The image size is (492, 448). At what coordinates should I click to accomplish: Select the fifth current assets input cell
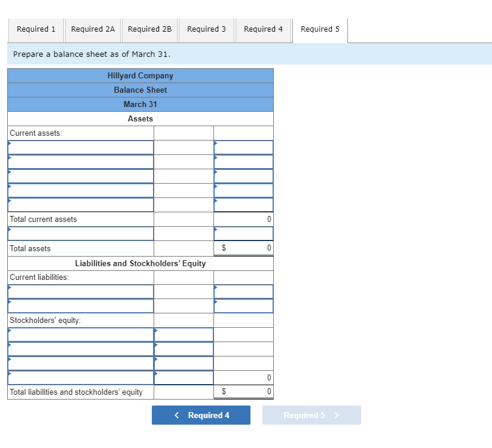point(78,205)
